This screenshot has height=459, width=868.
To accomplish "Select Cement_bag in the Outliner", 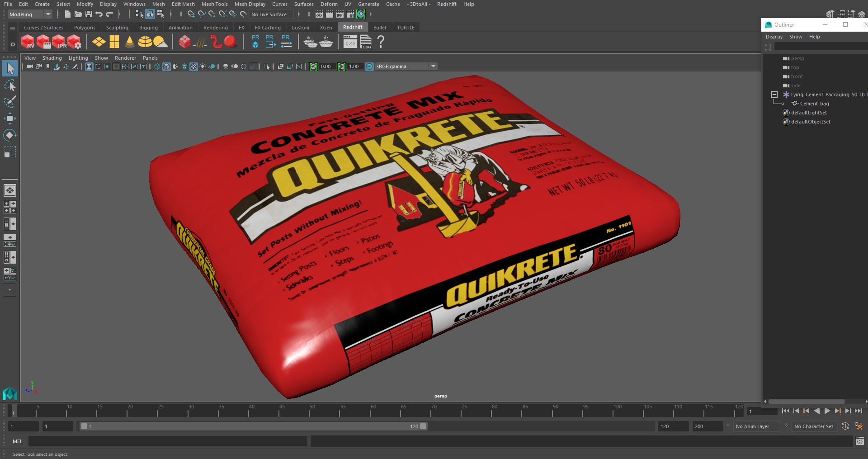I will 814,104.
